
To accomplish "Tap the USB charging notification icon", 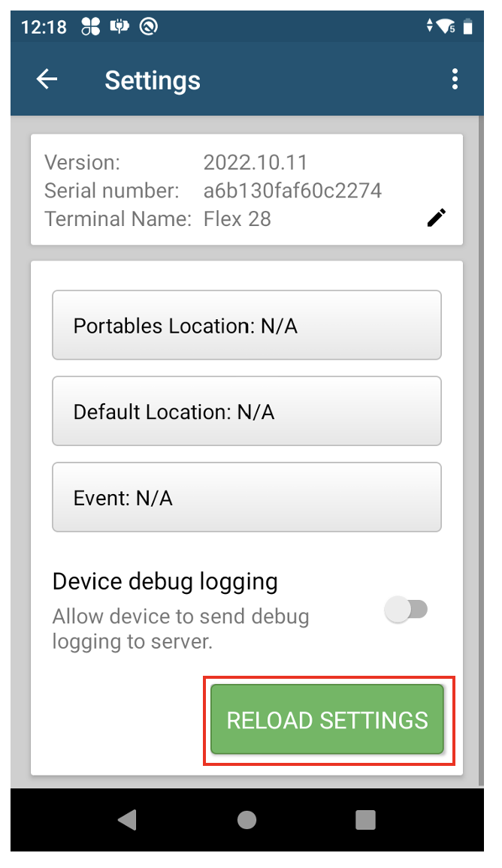I will [119, 26].
